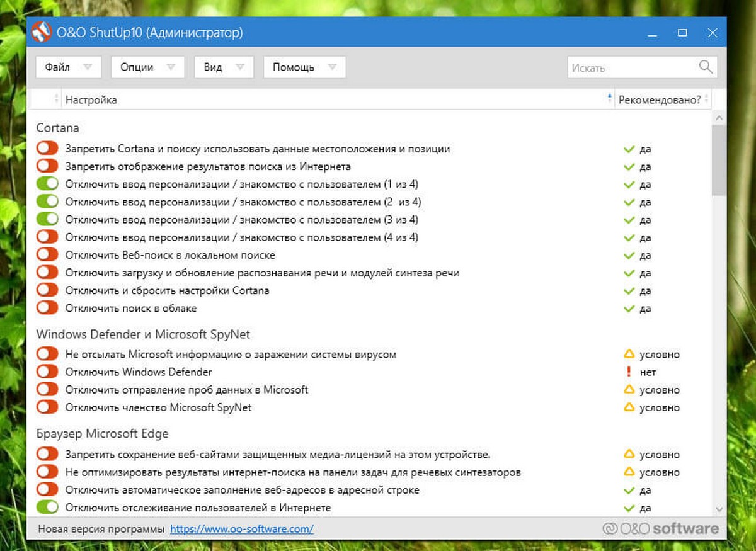The width and height of the screenshot is (756, 551).
Task: Click the vertical scrollbar thumb
Action: click(719, 161)
